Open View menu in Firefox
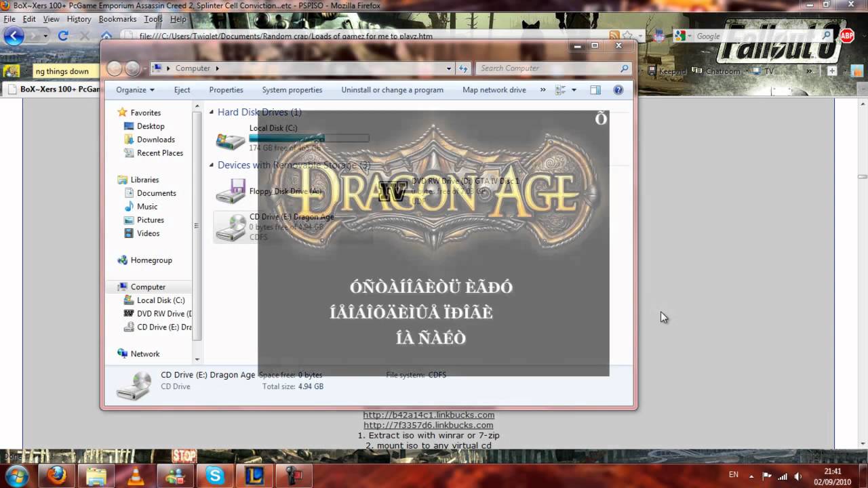Image resolution: width=868 pixels, height=488 pixels. click(52, 19)
